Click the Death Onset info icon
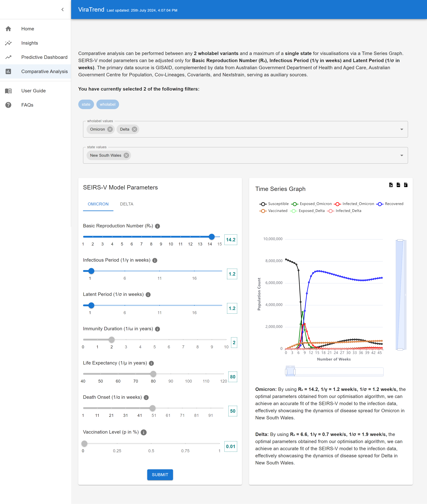 (146, 397)
